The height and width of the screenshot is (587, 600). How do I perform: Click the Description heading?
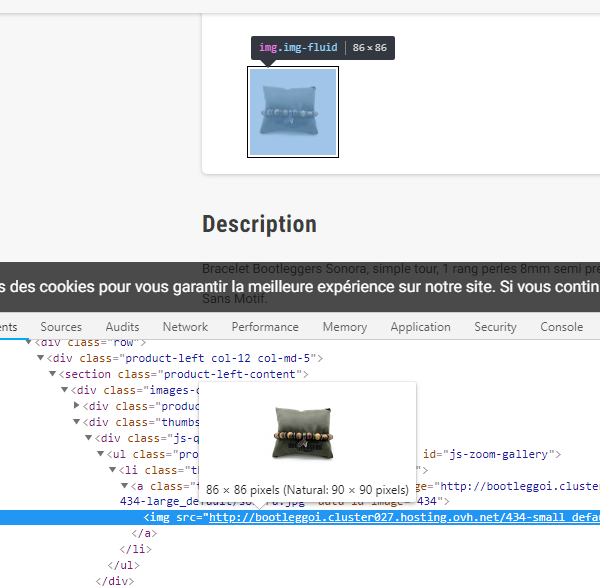point(259,224)
